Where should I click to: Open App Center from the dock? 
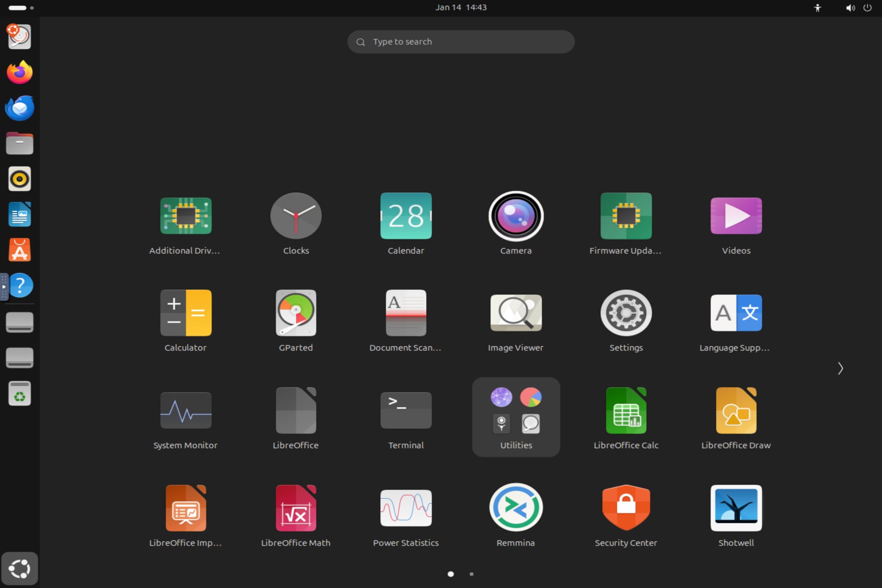pyautogui.click(x=20, y=250)
